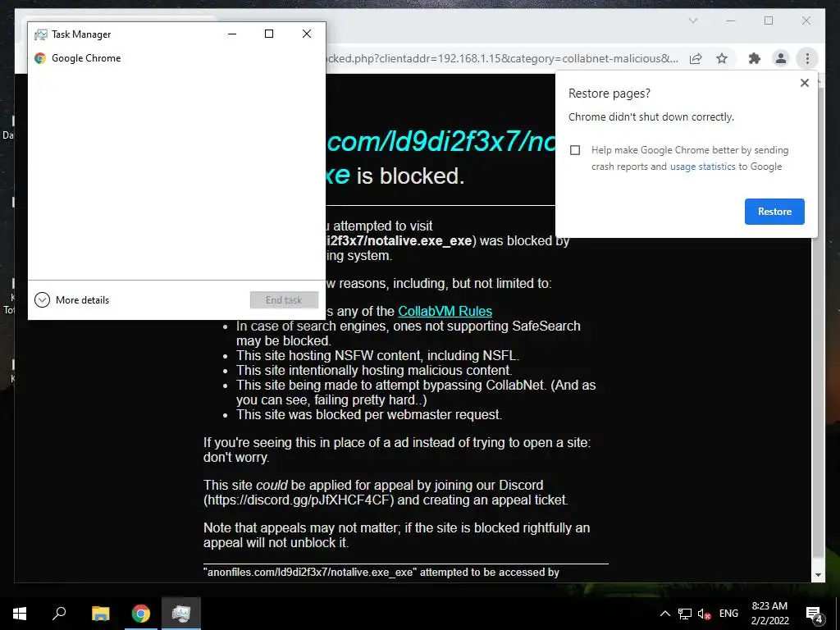This screenshot has height=630, width=840.
Task: Enable sending crash reports checkbox
Action: click(x=575, y=150)
